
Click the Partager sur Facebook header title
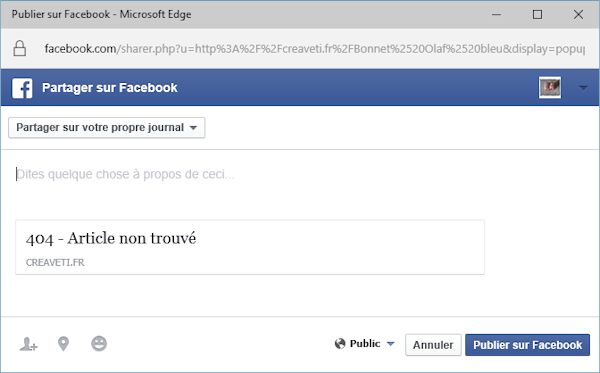110,88
